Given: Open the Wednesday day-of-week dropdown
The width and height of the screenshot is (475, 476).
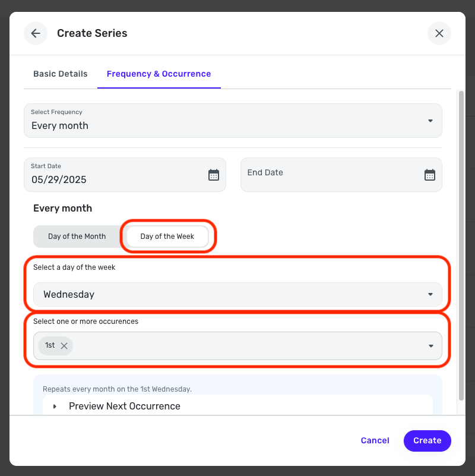Looking at the screenshot, I should click(237, 295).
